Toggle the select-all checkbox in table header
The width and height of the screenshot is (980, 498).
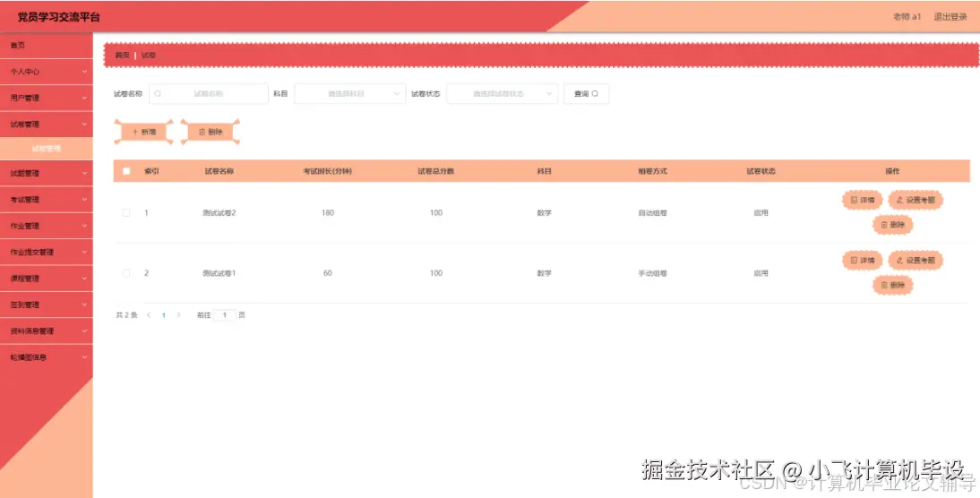pyautogui.click(x=126, y=171)
